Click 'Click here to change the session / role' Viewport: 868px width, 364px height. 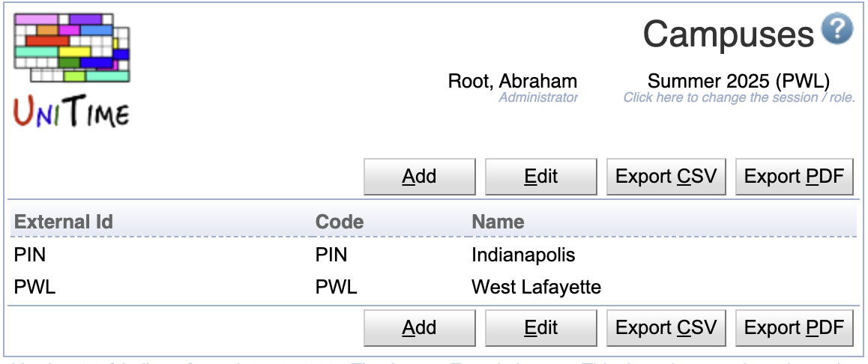740,98
